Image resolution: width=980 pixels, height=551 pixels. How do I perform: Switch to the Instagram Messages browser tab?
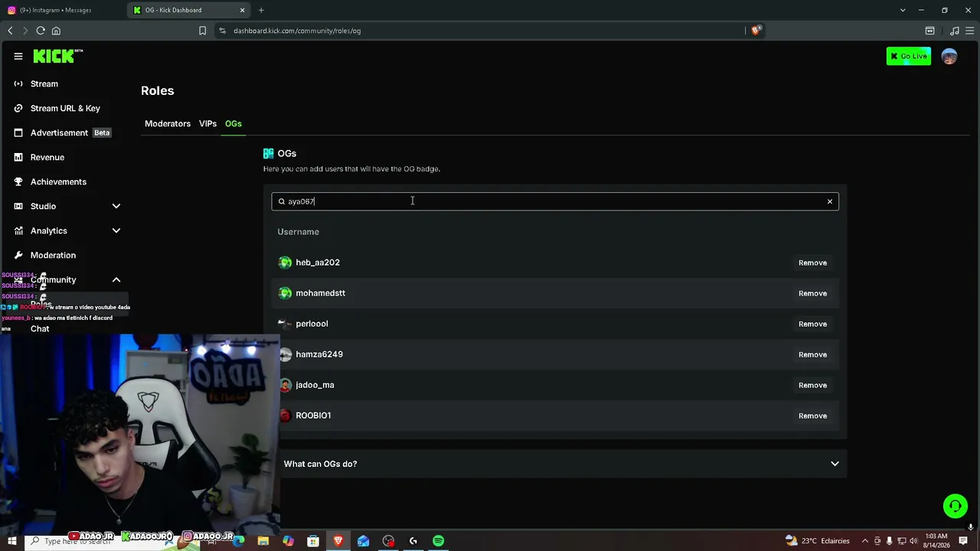pyautogui.click(x=61, y=10)
